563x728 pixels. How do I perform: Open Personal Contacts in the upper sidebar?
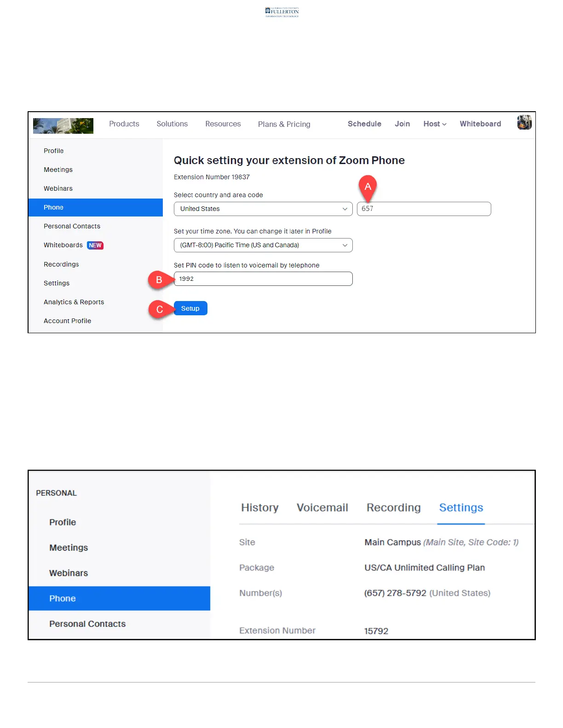point(72,226)
